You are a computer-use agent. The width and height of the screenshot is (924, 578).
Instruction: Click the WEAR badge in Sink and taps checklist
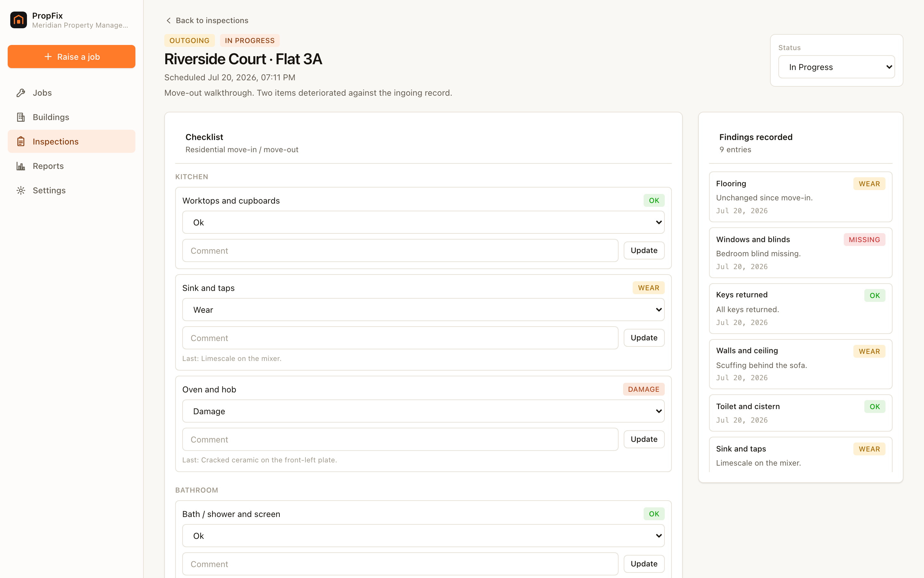(649, 288)
